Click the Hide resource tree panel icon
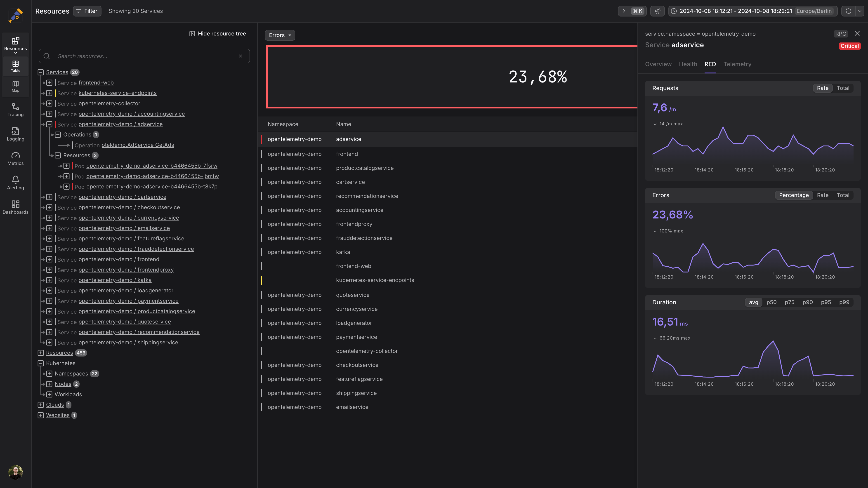This screenshot has height=488, width=868. pos(192,34)
